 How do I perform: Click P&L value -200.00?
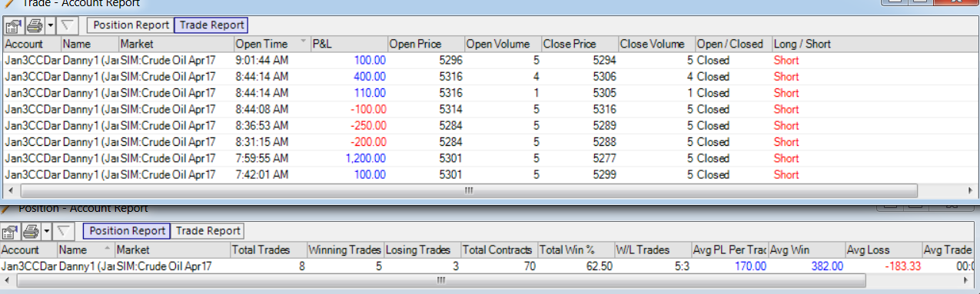coord(367,142)
